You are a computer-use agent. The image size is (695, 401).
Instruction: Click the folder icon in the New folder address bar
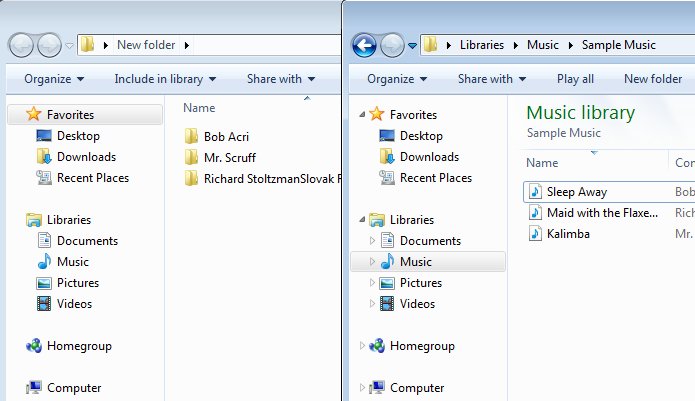(x=88, y=45)
